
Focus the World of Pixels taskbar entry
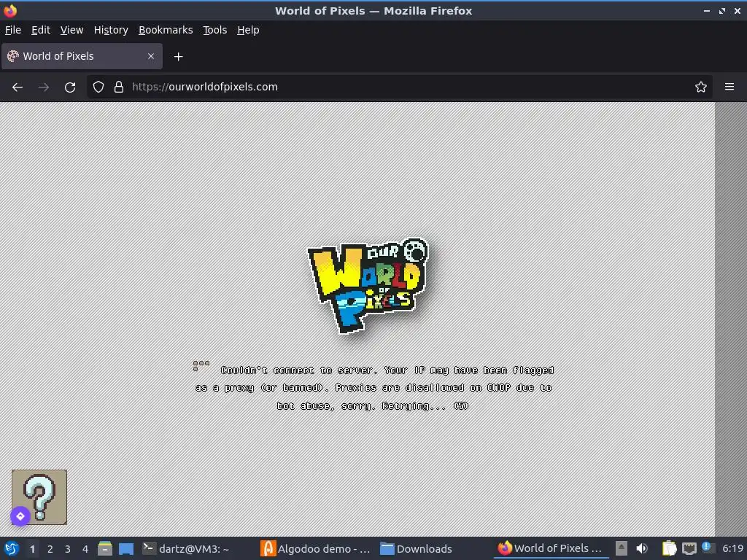551,548
